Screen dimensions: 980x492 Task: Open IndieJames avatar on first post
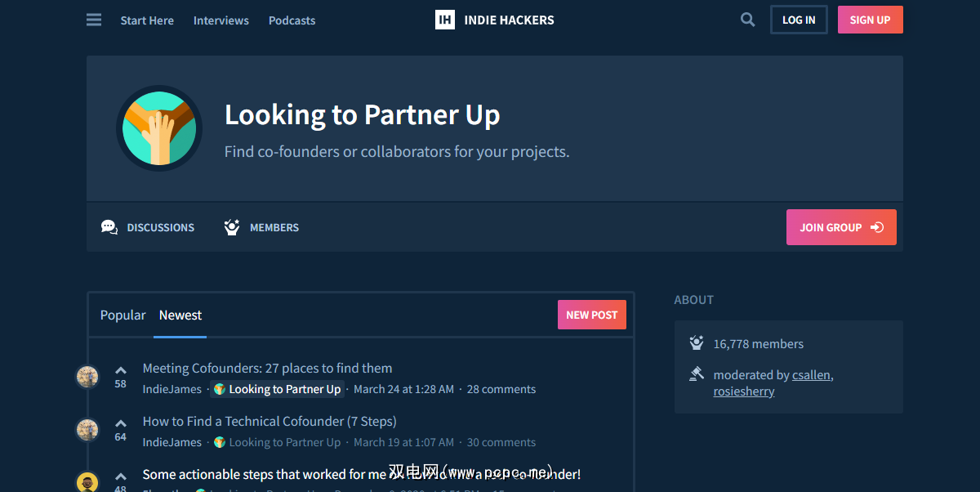(x=87, y=377)
